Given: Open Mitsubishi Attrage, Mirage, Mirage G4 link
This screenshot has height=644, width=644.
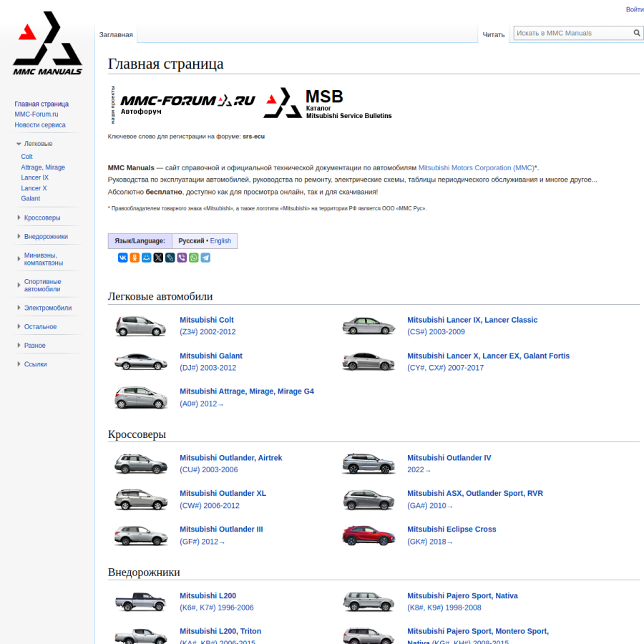Looking at the screenshot, I should click(247, 391).
